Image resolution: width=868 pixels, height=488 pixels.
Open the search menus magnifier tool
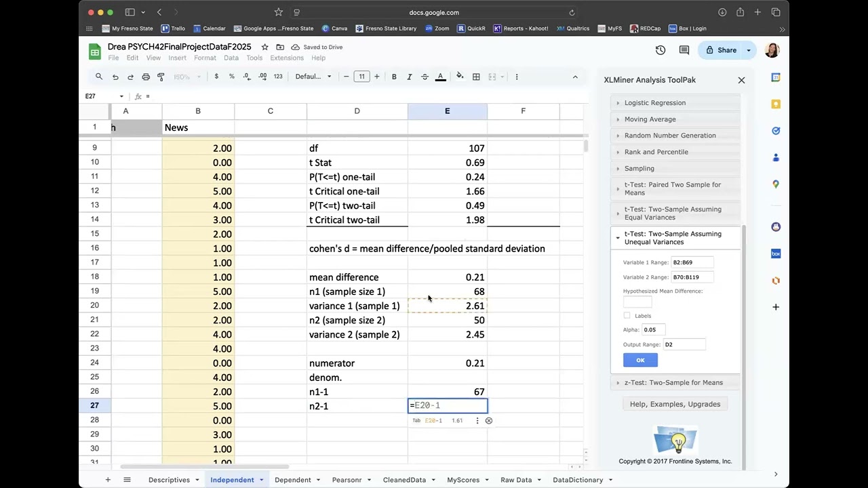pos(99,77)
